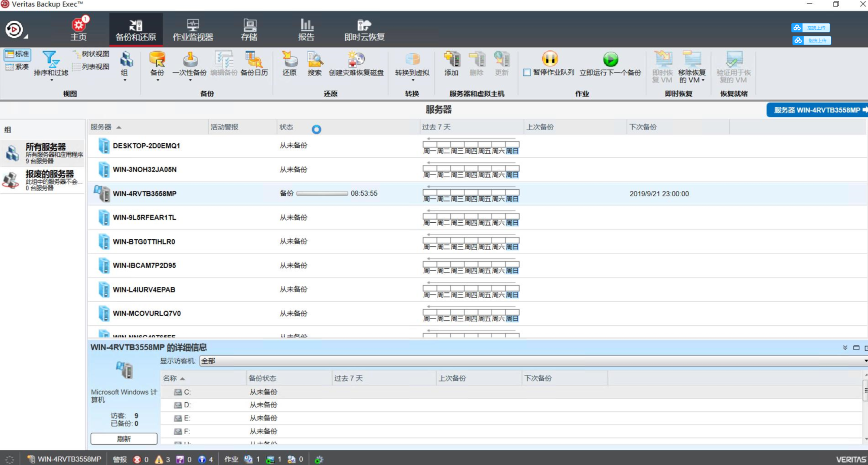Image resolution: width=868 pixels, height=465 pixels.
Task: Run the next backup now (立即运行下一个备份)
Action: [610, 64]
